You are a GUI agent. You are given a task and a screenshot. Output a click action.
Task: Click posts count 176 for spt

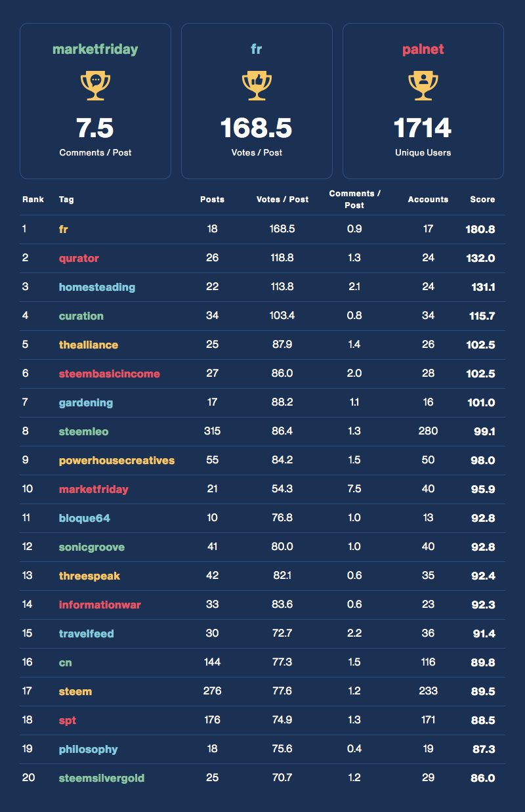click(x=212, y=720)
